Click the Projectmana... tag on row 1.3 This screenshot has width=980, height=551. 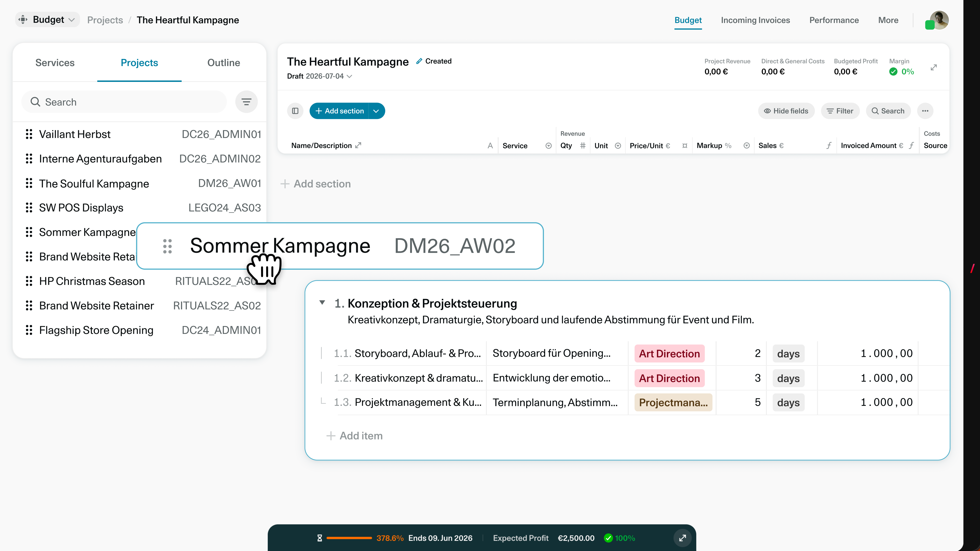(673, 403)
